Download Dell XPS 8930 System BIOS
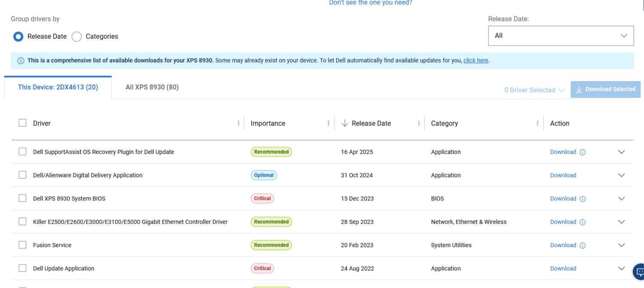 [x=563, y=199]
